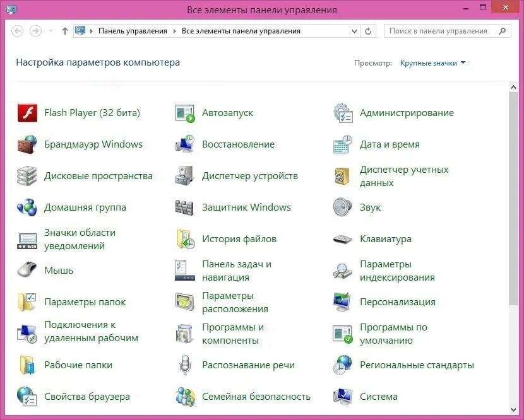The image size is (524, 420).
Task: Click the Параметры индексирования magnifier icon
Action: tap(343, 271)
